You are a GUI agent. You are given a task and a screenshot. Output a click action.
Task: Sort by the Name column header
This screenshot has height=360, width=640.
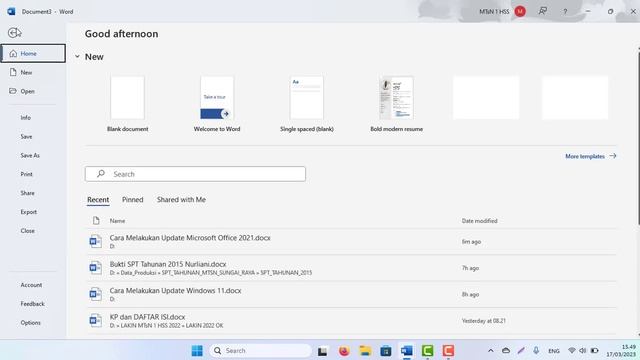point(117,221)
